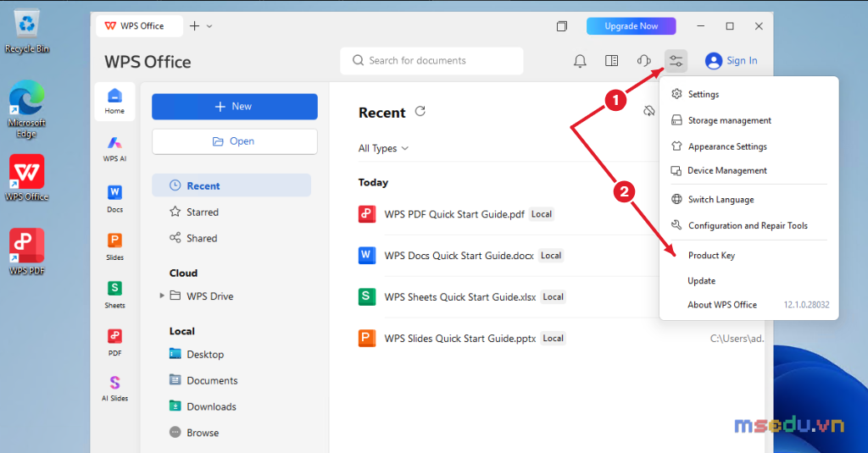Open WPS PDF desktop shortcut
This screenshot has height=453, width=868.
click(x=26, y=251)
